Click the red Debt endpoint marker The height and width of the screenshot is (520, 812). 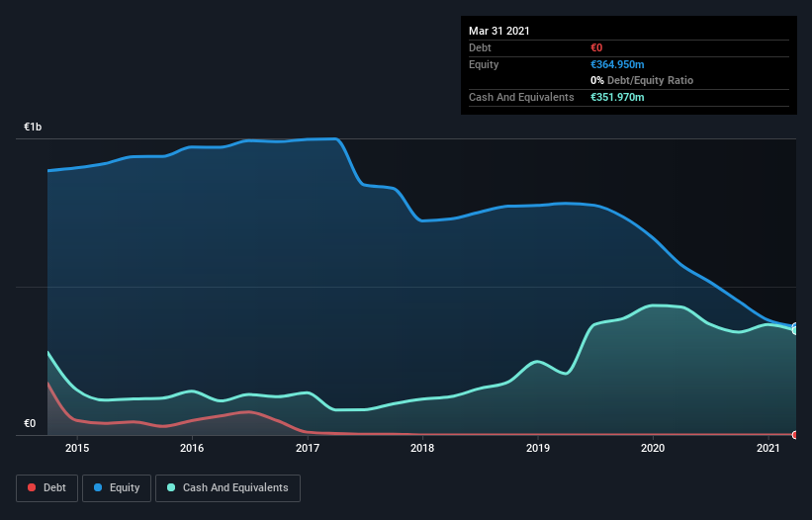(795, 435)
